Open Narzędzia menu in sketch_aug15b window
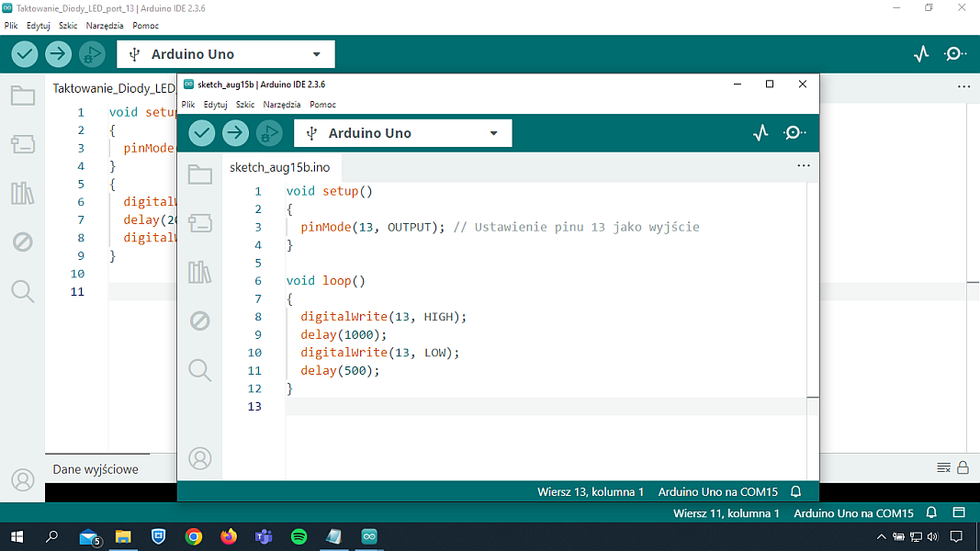Screen dimensions: 980x551 [282, 105]
